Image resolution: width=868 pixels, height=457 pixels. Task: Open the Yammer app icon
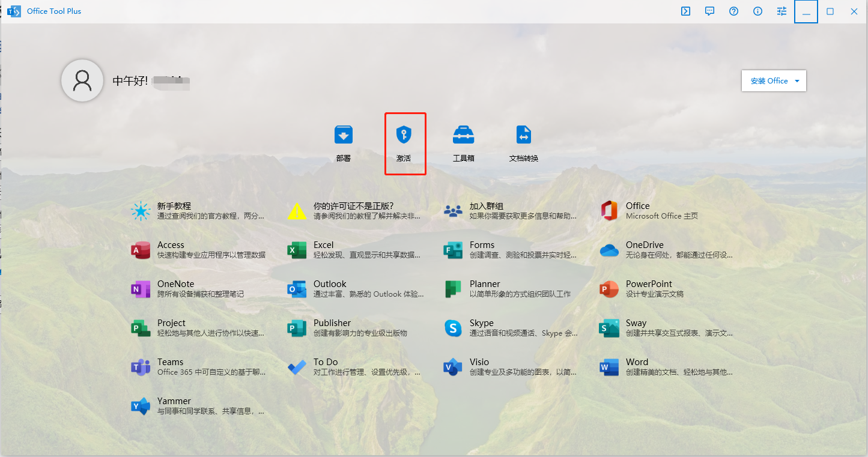tap(141, 406)
